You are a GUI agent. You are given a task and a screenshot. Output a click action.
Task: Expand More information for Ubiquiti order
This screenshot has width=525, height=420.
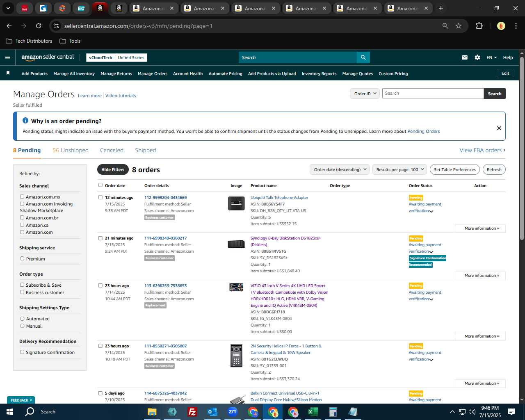pos(480,228)
